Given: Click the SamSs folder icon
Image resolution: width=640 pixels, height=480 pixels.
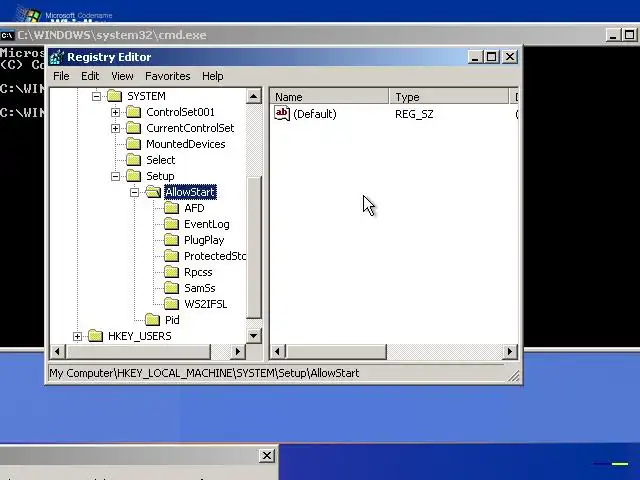Looking at the screenshot, I should tap(172, 288).
